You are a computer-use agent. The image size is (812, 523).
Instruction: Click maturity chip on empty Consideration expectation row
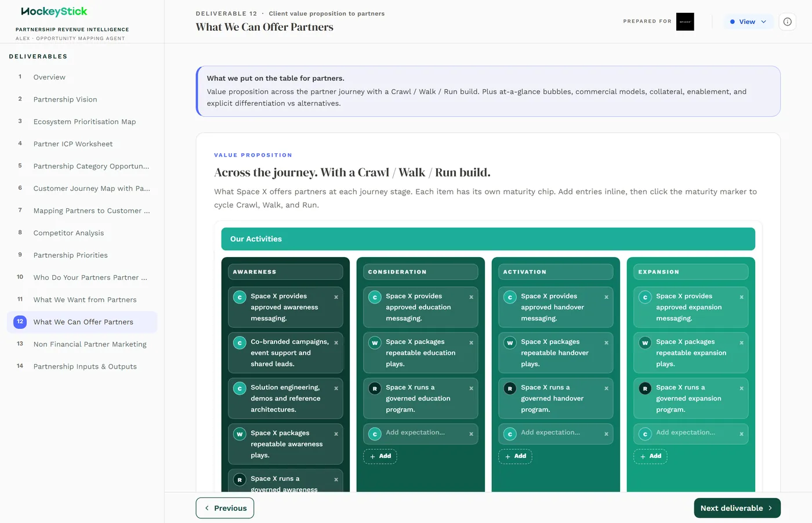point(375,434)
